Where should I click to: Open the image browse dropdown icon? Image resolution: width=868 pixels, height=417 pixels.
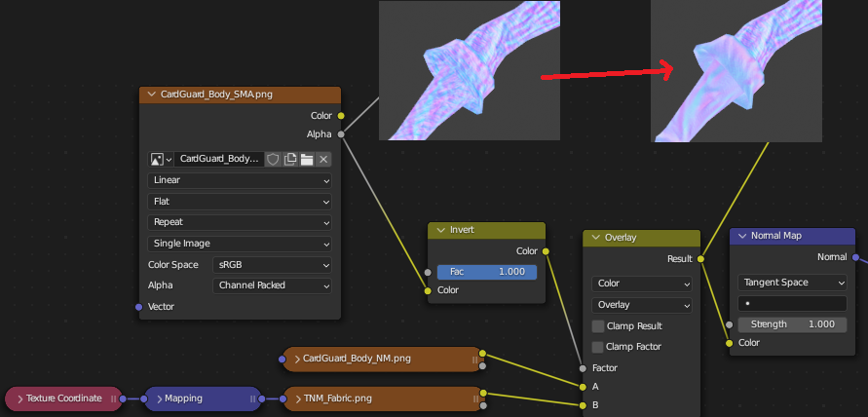pos(161,160)
